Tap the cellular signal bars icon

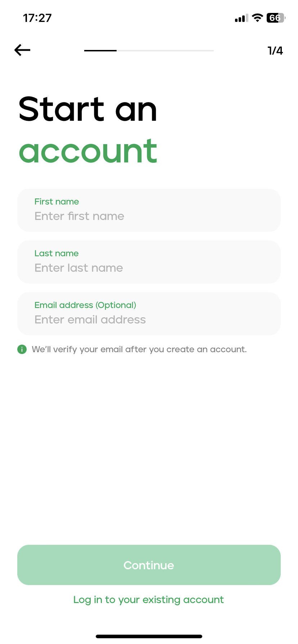(x=241, y=18)
